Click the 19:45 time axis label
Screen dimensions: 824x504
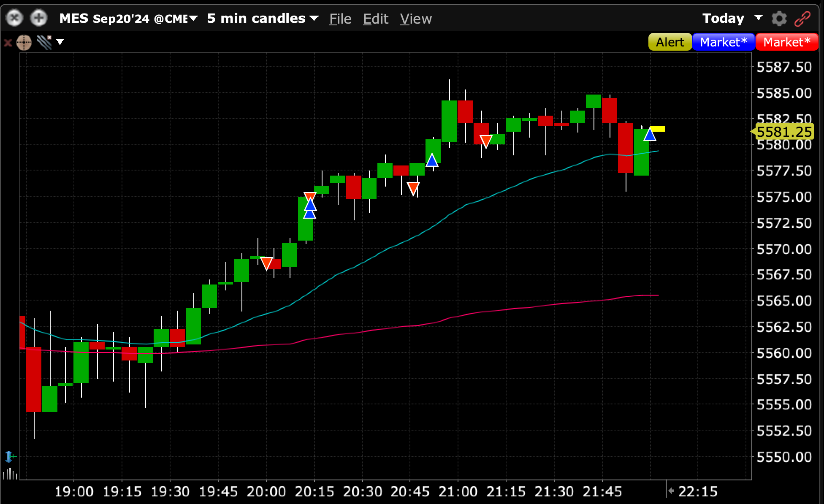tap(218, 491)
